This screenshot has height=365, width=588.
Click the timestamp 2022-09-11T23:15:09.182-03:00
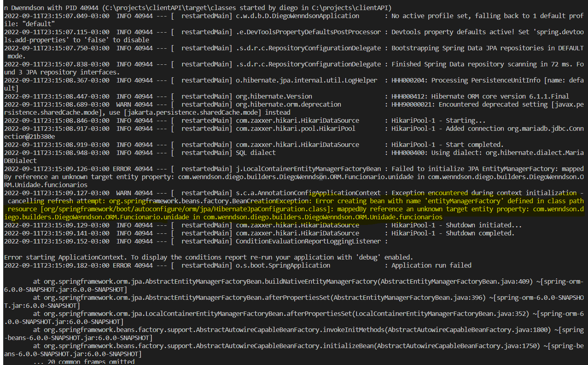click(57, 265)
